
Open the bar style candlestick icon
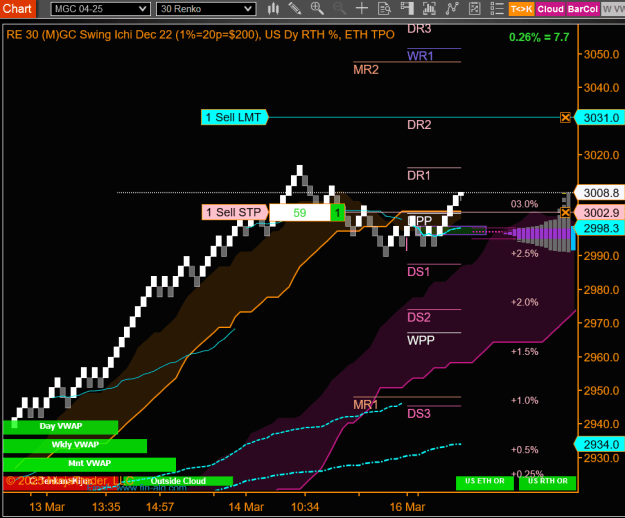pos(273,9)
